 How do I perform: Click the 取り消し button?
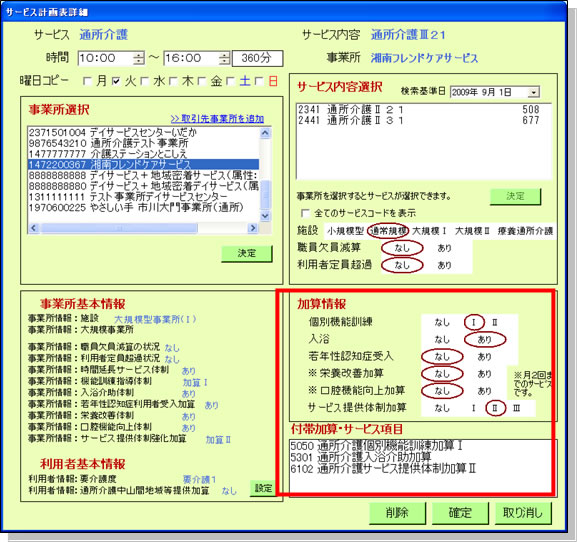click(523, 513)
